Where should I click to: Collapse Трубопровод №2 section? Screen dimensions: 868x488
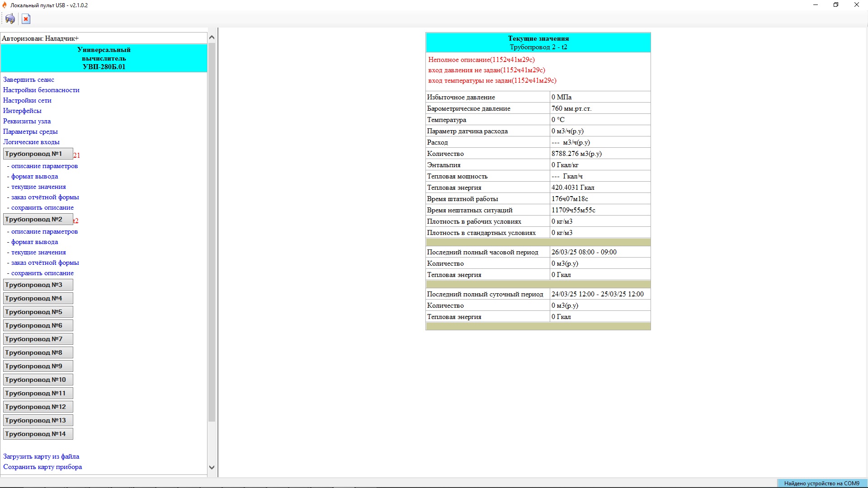(x=38, y=220)
